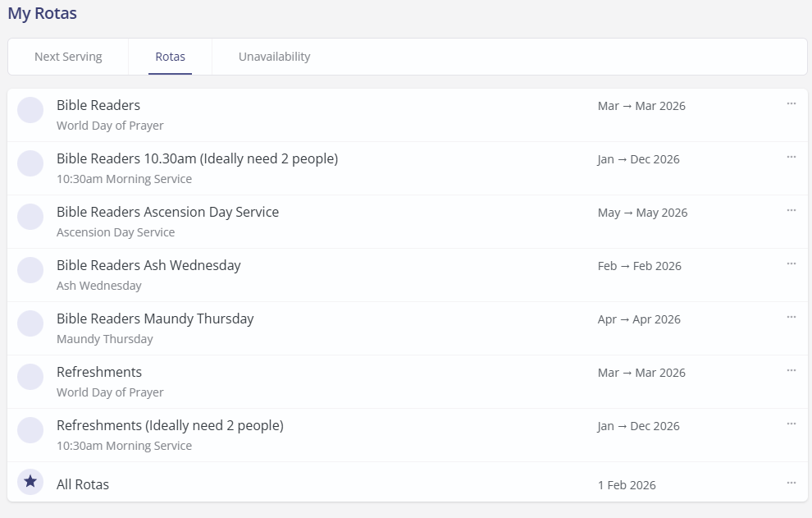Viewport: 812px width, 518px height.
Task: Click circle icon next to Bible Readers World Day of Prayer
Action: pyautogui.click(x=30, y=110)
